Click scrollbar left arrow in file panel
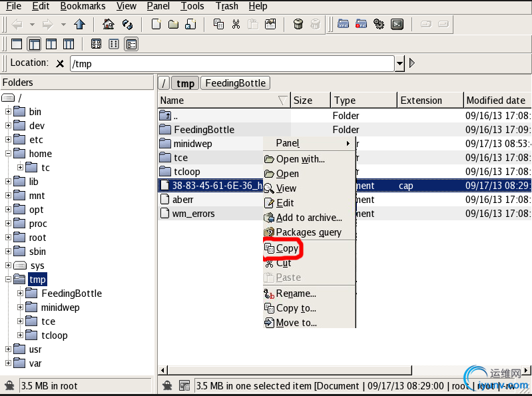 (x=163, y=370)
